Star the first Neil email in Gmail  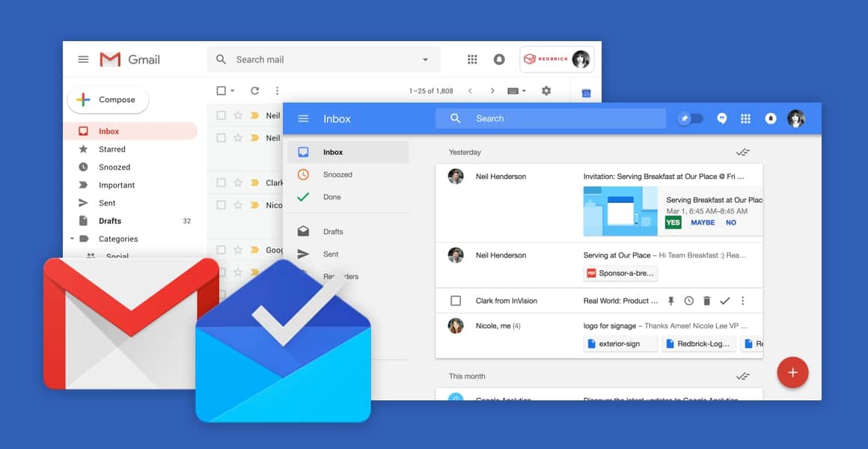(x=238, y=116)
